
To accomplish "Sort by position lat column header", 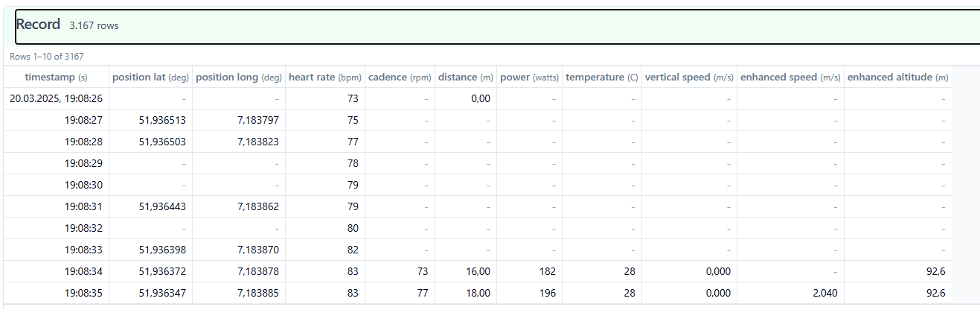I will pos(150,77).
